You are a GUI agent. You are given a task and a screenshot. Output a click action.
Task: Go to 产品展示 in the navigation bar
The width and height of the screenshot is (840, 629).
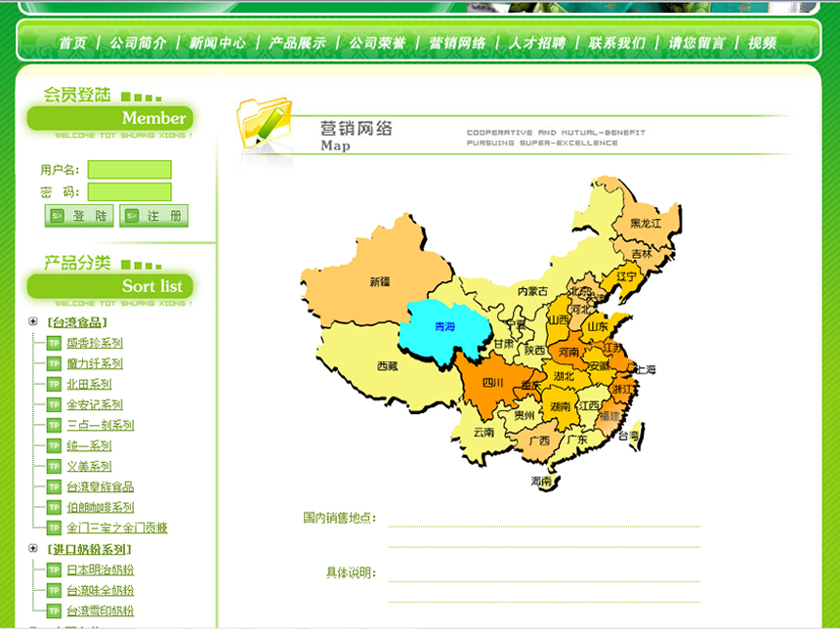[297, 43]
